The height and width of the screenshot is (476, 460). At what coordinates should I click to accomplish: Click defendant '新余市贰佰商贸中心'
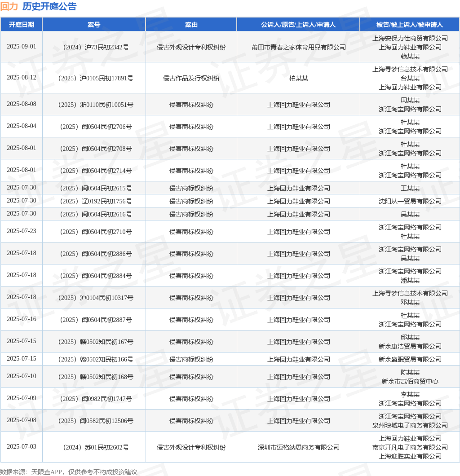pos(410,382)
